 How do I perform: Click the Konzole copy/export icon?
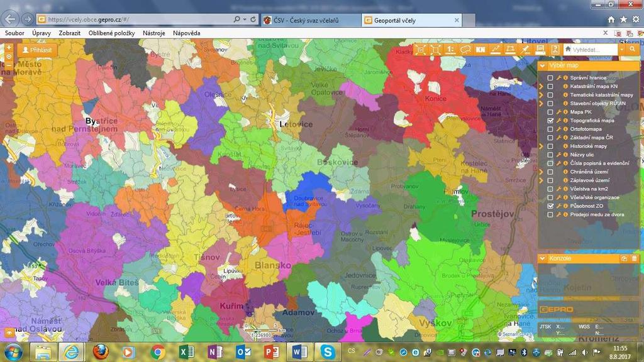pos(625,258)
